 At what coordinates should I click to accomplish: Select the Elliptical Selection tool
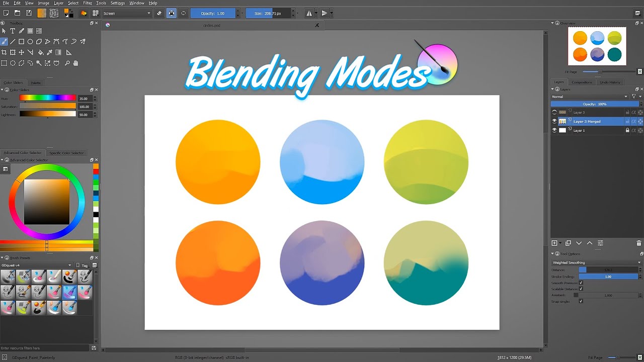point(13,63)
